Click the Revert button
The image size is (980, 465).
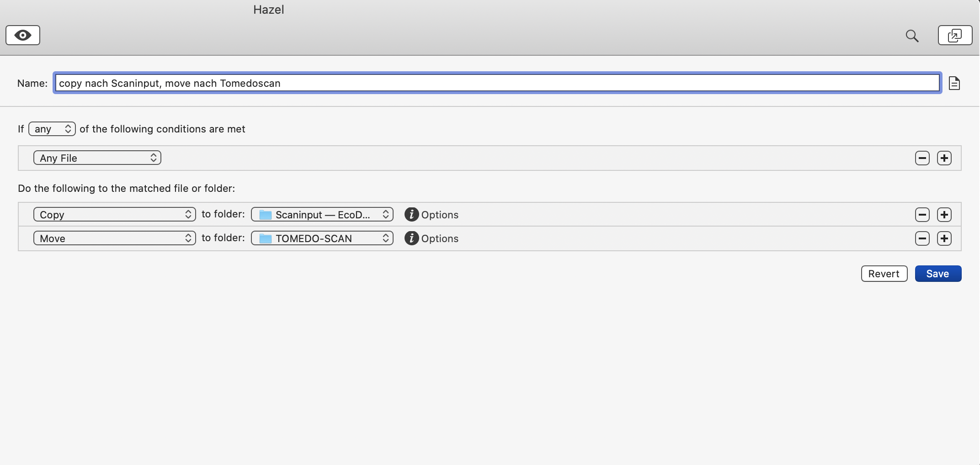pos(884,274)
